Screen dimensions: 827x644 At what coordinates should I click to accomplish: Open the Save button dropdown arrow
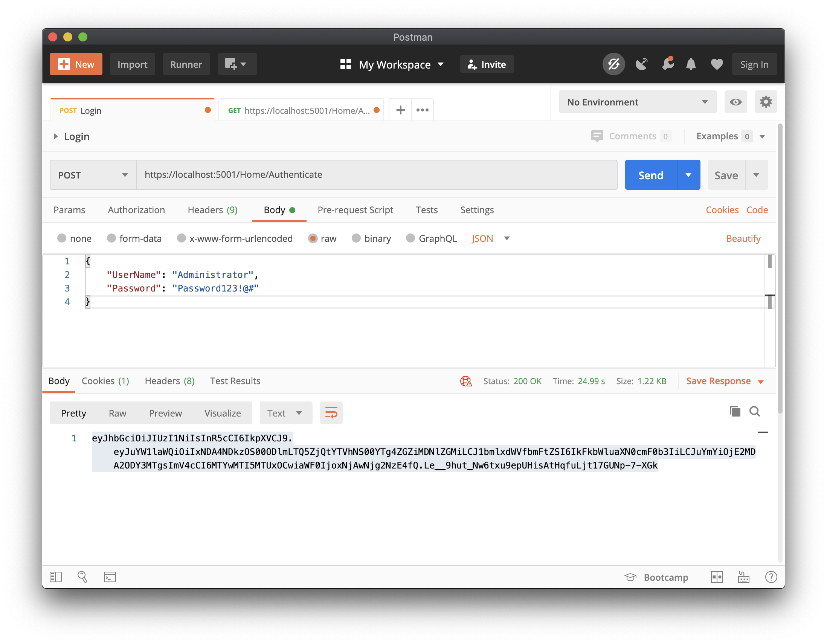click(756, 174)
